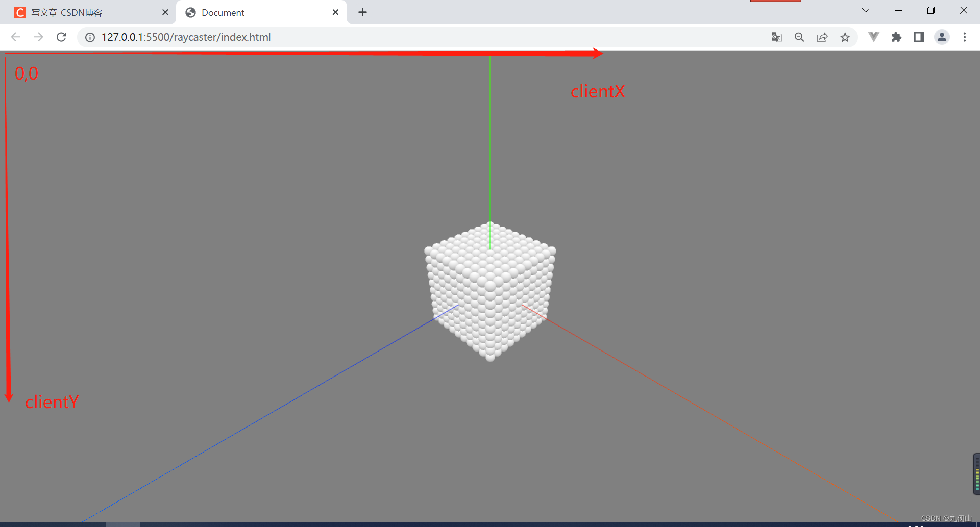Reload the current page
Image resolution: width=980 pixels, height=527 pixels.
pos(61,37)
